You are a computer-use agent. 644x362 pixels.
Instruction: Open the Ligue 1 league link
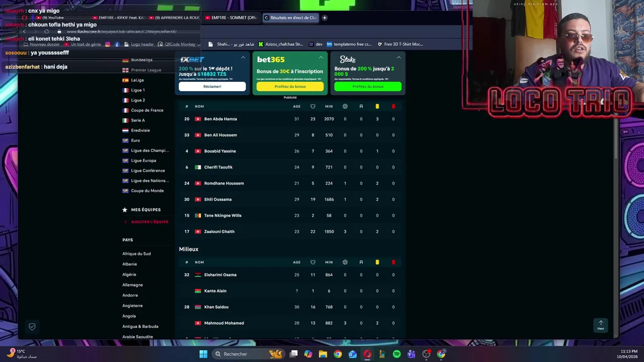[138, 90]
